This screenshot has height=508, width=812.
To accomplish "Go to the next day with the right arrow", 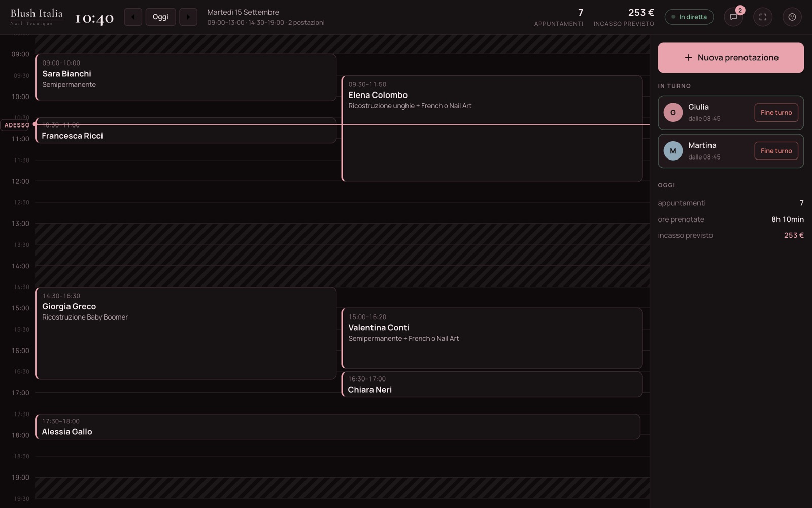I will 188,17.
